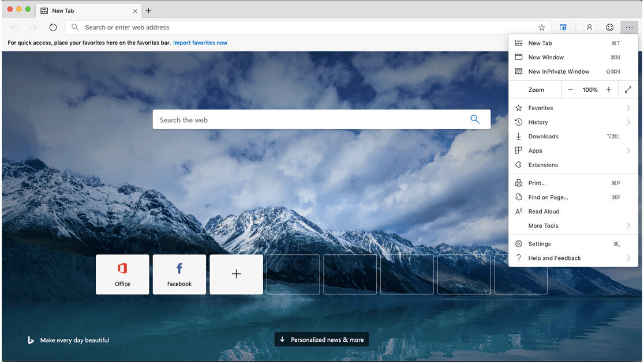Open the Facebook quick link tile
Screen dimensions: 644x362
(179, 274)
